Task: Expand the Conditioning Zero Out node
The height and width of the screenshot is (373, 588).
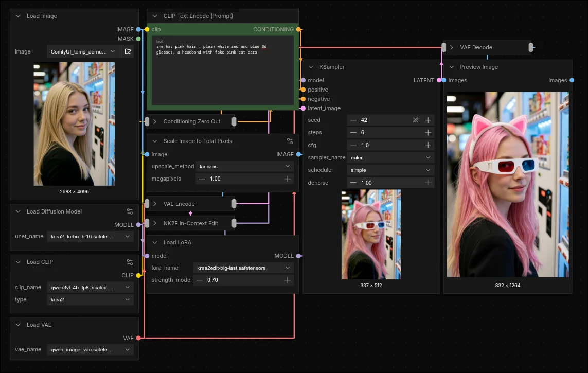Action: click(155, 121)
